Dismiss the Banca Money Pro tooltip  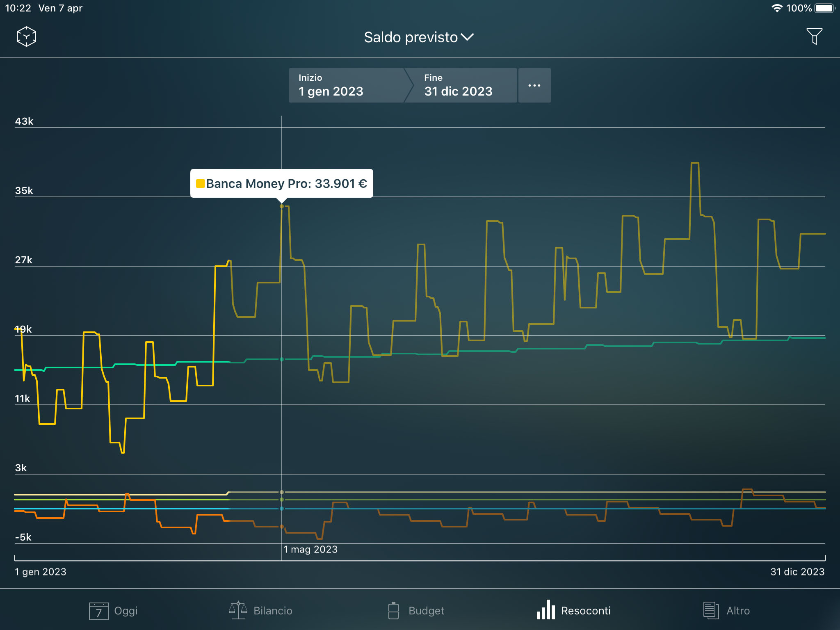click(282, 183)
